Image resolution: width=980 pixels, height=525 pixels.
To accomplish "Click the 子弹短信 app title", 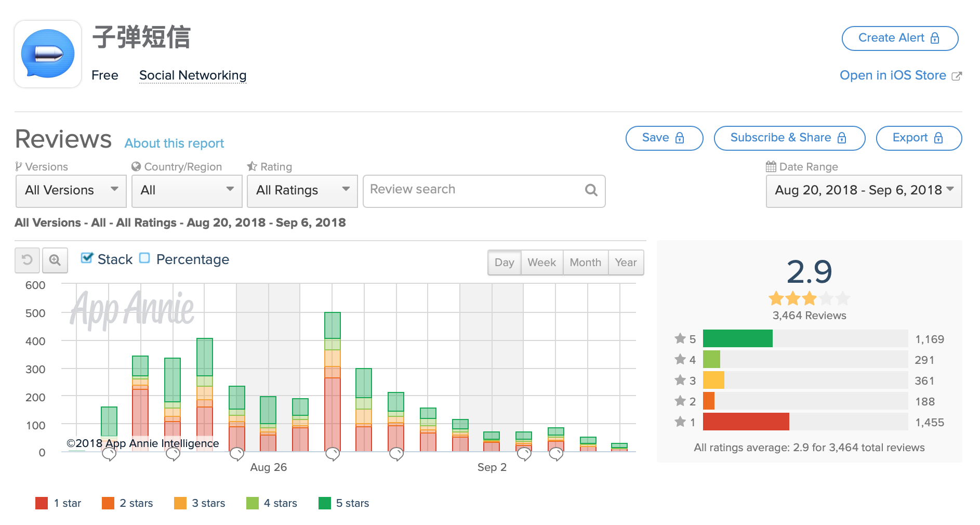I will tap(141, 37).
